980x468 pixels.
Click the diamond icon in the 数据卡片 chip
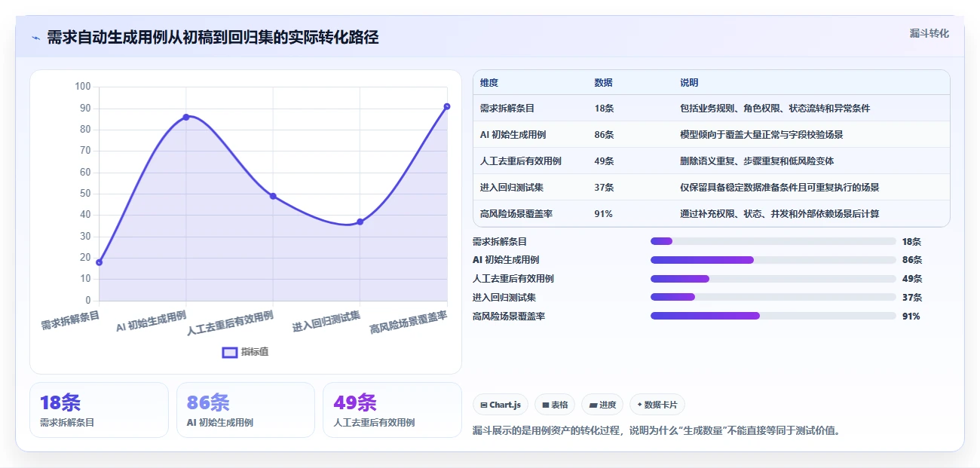pyautogui.click(x=640, y=405)
